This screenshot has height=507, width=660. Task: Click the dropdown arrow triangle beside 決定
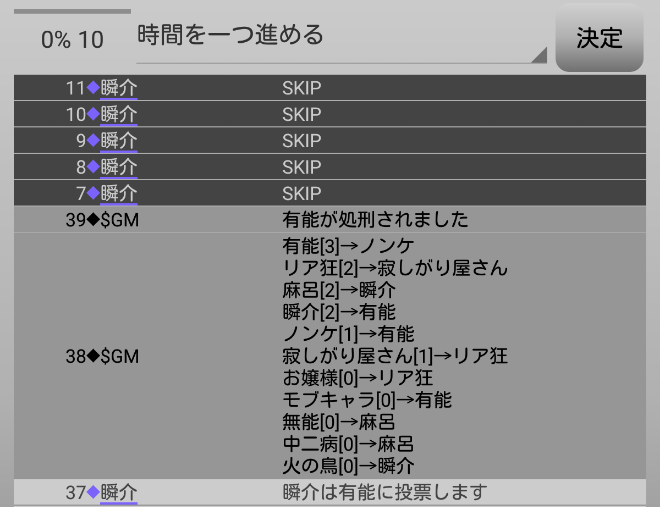539,55
